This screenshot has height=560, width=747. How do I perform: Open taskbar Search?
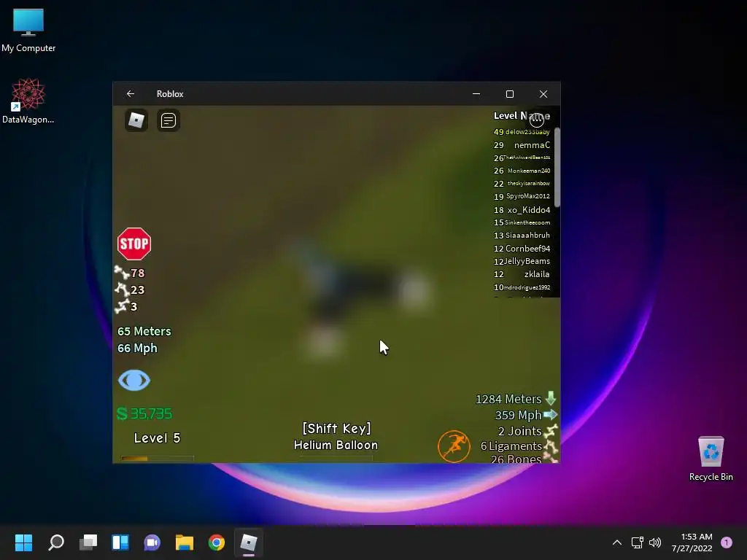tap(55, 542)
